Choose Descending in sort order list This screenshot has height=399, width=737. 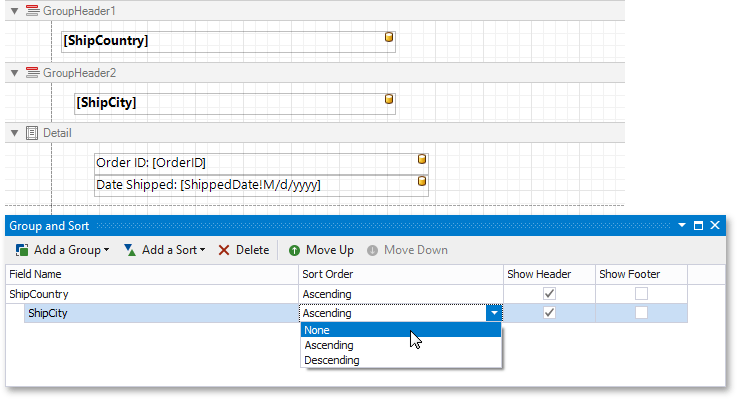401,360
